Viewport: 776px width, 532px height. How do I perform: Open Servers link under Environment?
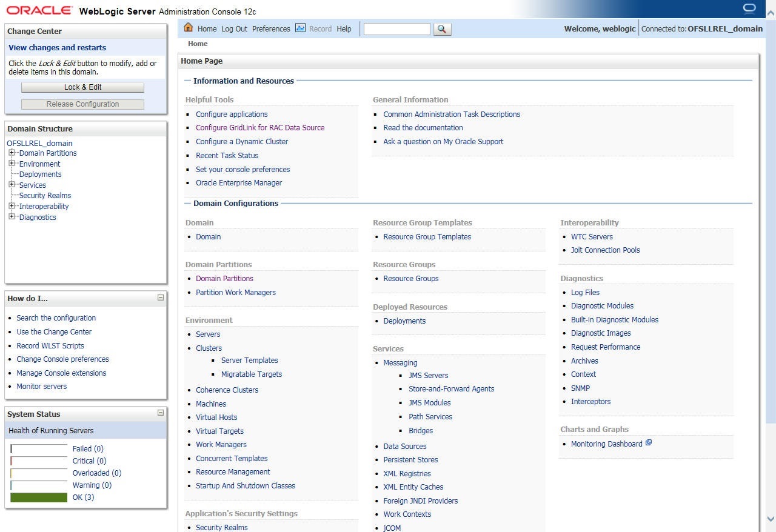coord(208,334)
